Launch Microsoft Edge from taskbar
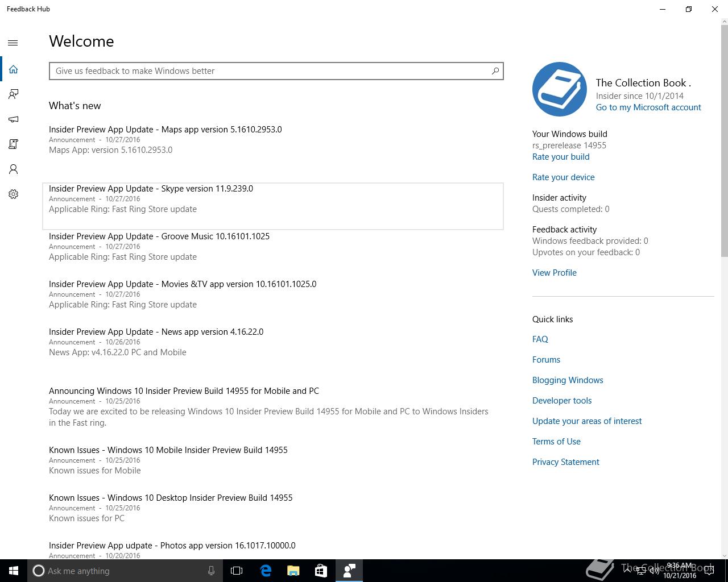This screenshot has width=728, height=582. [x=266, y=571]
